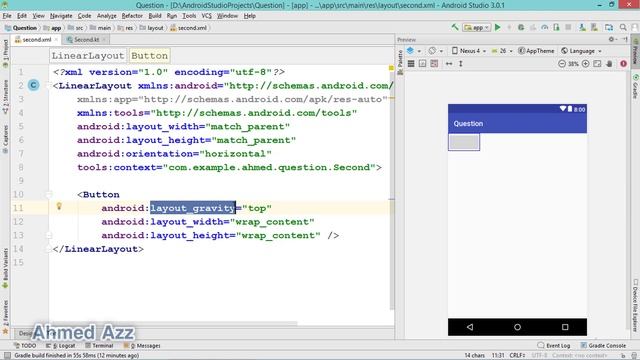Image resolution: width=640 pixels, height=360 pixels.
Task: Open the Refactor menu
Action: [132, 16]
